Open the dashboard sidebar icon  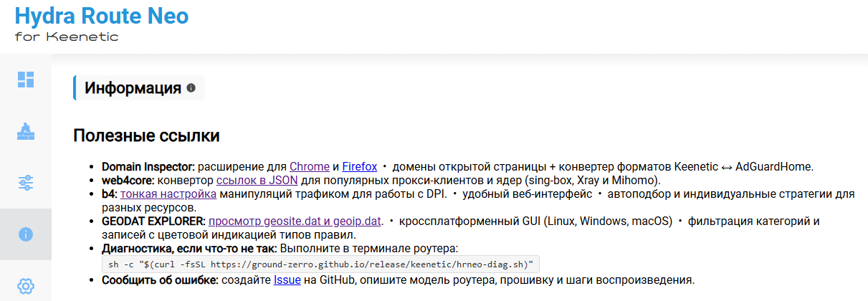pos(26,80)
